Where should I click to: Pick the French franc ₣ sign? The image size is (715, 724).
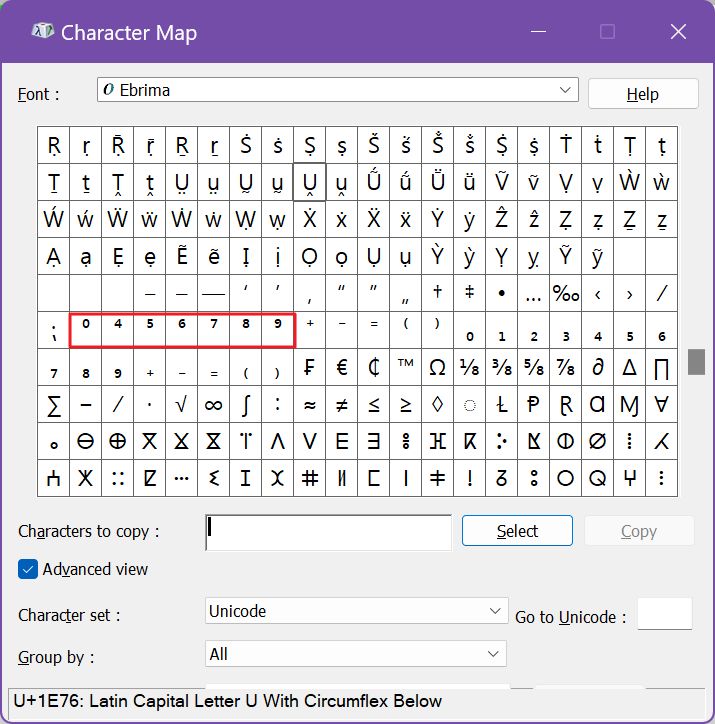pos(310,367)
